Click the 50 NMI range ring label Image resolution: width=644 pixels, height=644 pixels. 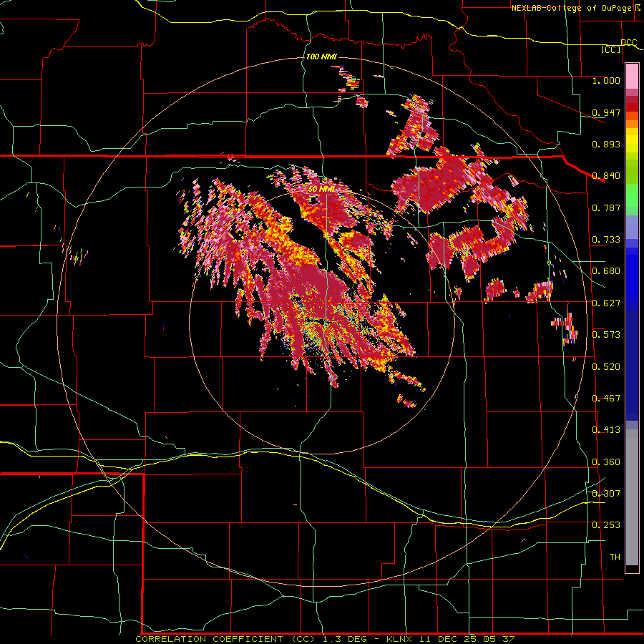pos(321,189)
